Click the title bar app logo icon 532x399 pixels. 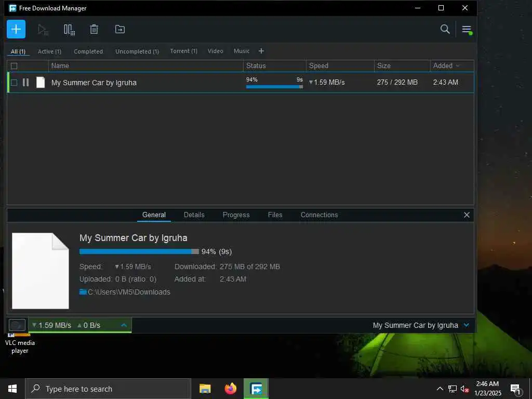[12, 8]
